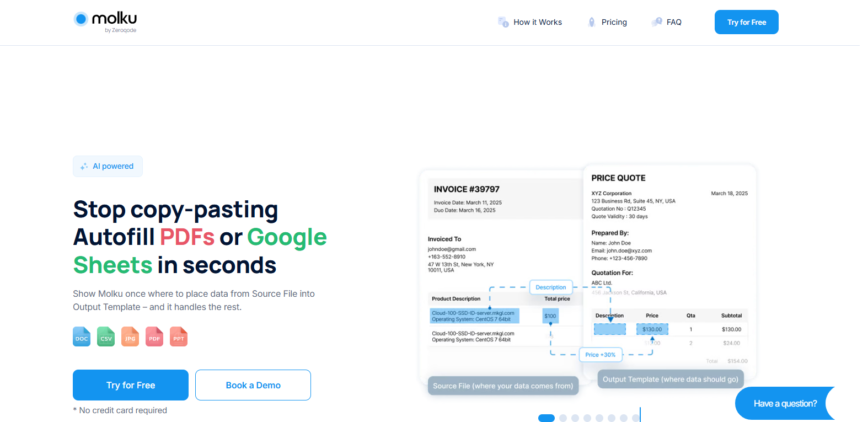Select the CSV file type icon
This screenshot has width=868, height=422.
point(106,336)
